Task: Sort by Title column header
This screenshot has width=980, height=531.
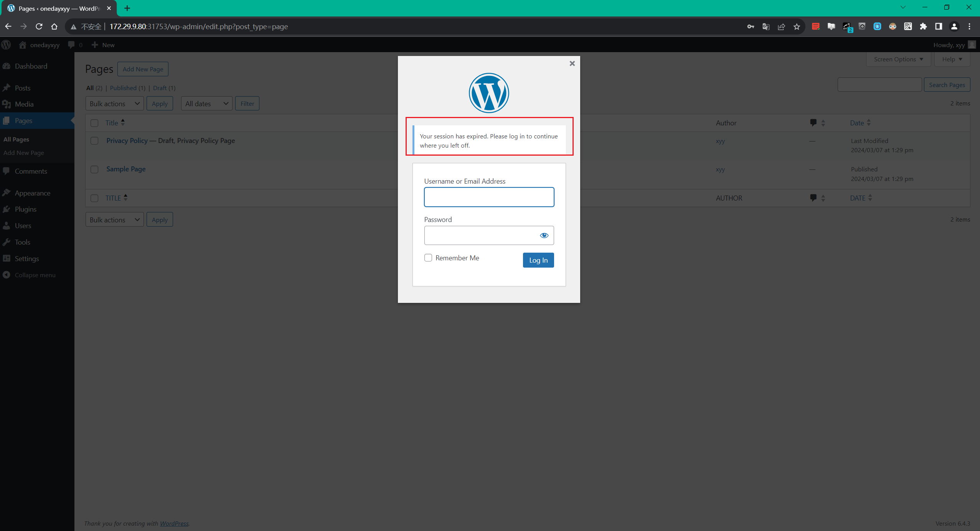Action: [x=115, y=123]
